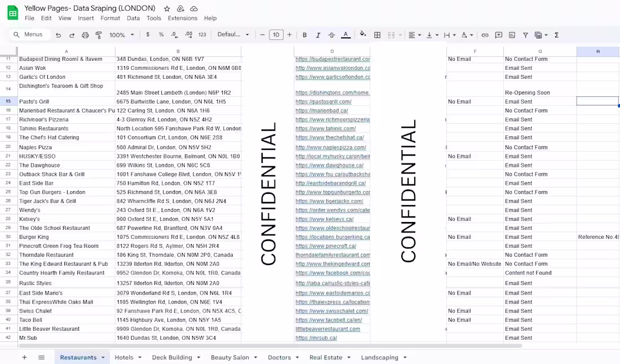Open the Real Estate tab arrow menu
Image resolution: width=620 pixels, height=364 pixels.
[349, 358]
